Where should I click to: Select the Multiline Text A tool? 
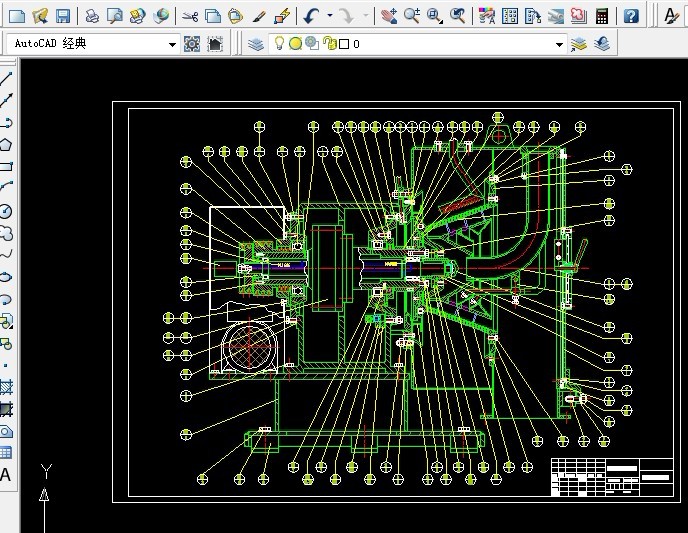[5, 475]
